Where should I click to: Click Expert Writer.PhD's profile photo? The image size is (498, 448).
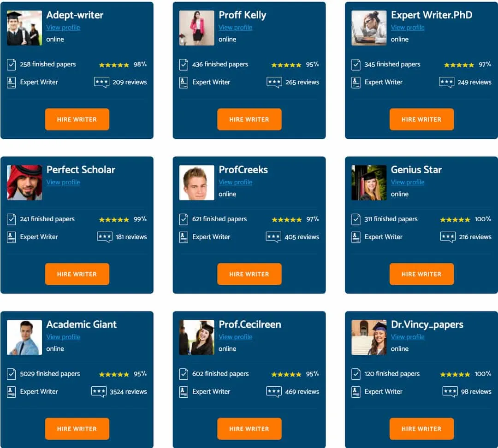(369, 28)
